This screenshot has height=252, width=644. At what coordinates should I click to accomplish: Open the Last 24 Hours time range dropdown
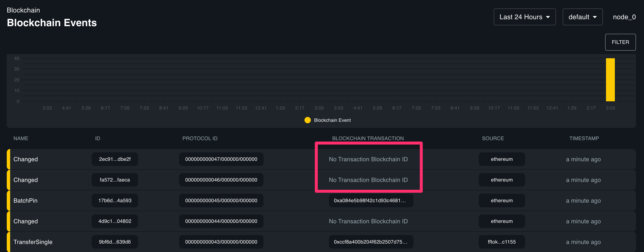(524, 17)
